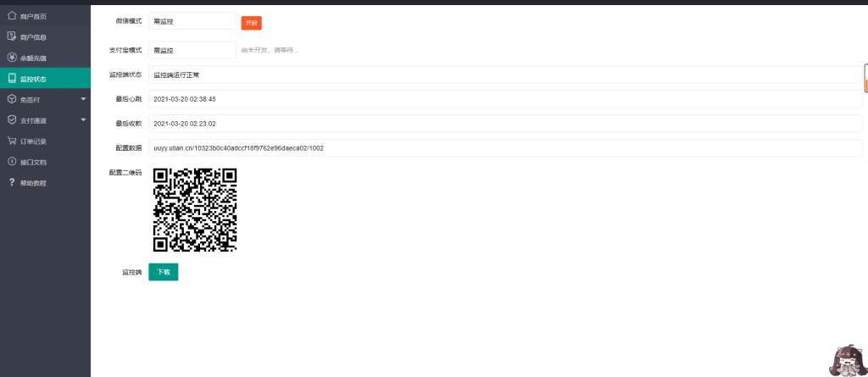The width and height of the screenshot is (868, 377).
Task: Open 商户信息 via its edit-document icon
Action: click(12, 36)
